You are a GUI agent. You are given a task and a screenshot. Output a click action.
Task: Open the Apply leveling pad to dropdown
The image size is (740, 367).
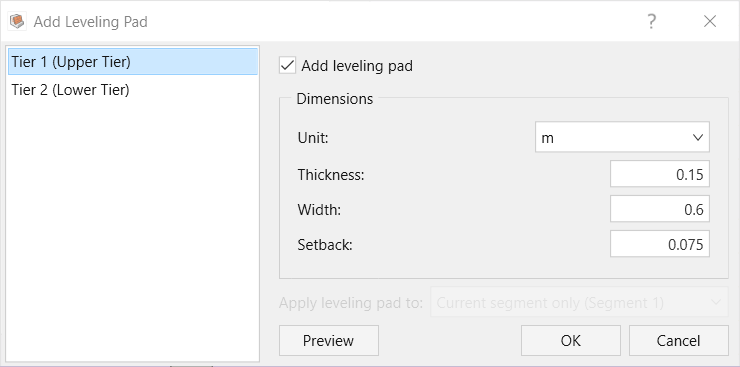pyautogui.click(x=580, y=302)
